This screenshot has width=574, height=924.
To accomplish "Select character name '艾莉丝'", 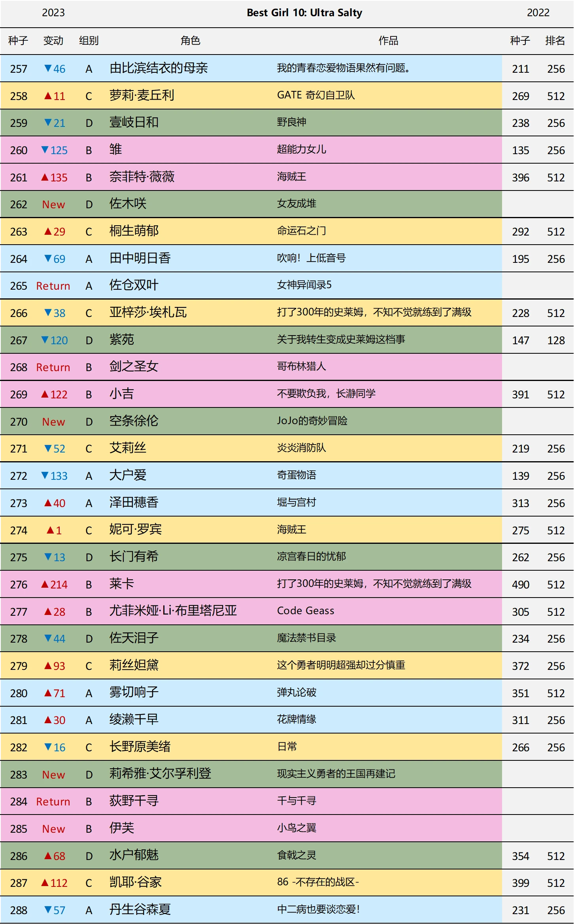I will tap(128, 448).
